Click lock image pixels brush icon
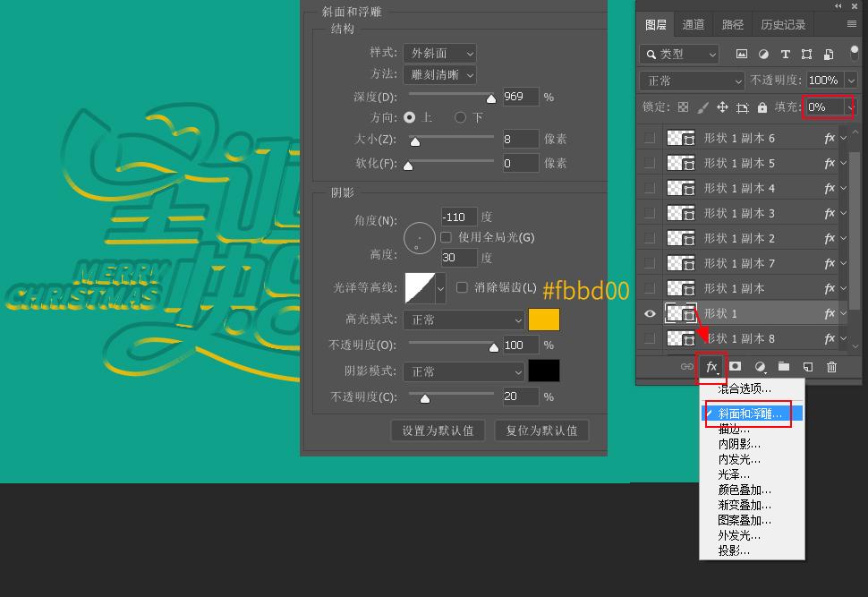Viewport: 868px width, 597px height. 702,107
